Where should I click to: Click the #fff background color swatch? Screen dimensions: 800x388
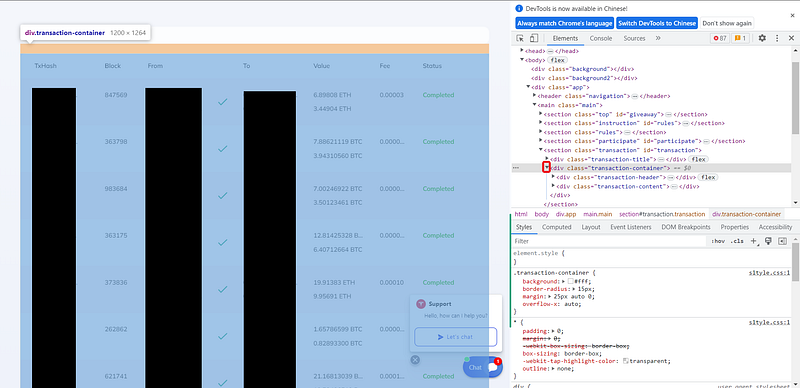click(x=570, y=281)
